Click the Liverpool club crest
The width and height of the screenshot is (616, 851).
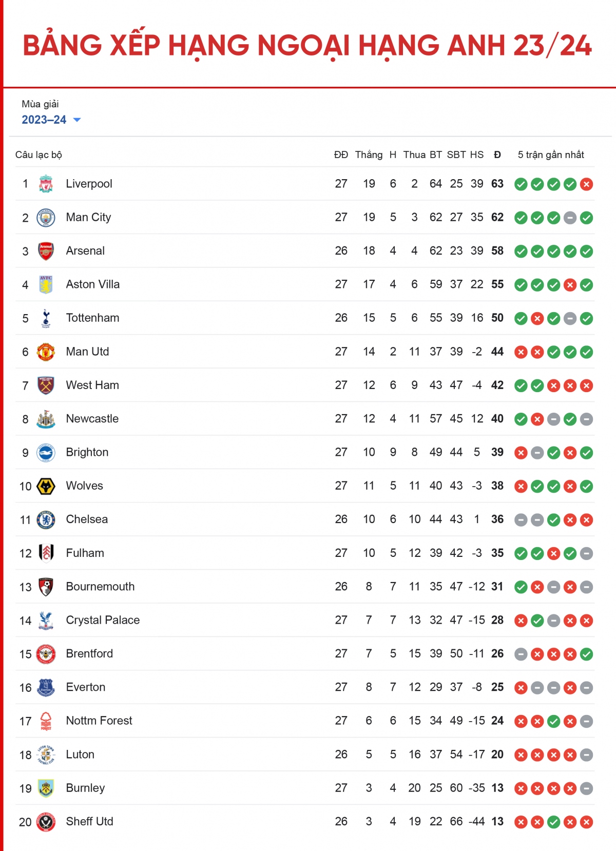click(46, 184)
